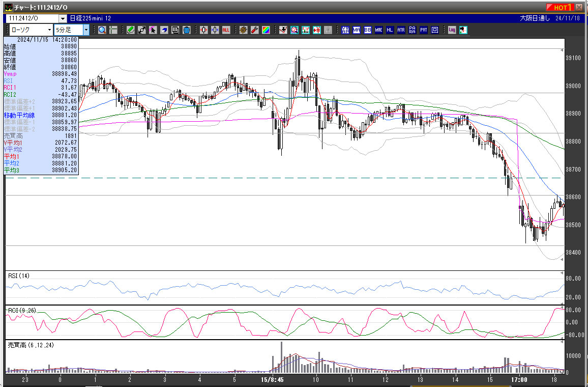Viewport: 588px width, 387px height.
Task: Toggle the BB Bollinger Bands indicator
Action: (x=367, y=30)
